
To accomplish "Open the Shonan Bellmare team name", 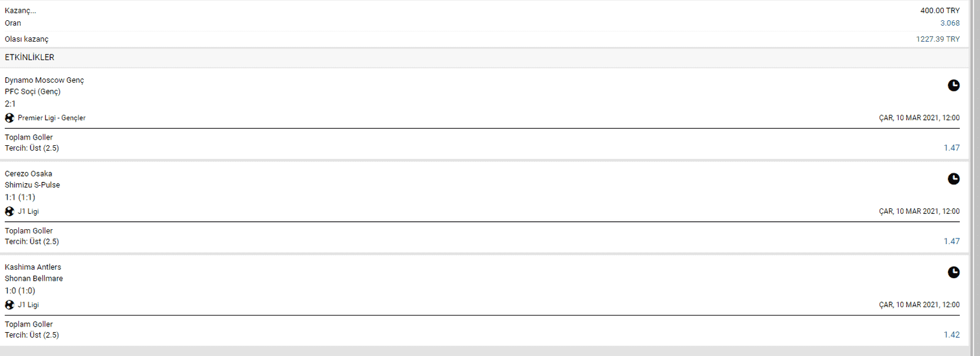I will 34,278.
